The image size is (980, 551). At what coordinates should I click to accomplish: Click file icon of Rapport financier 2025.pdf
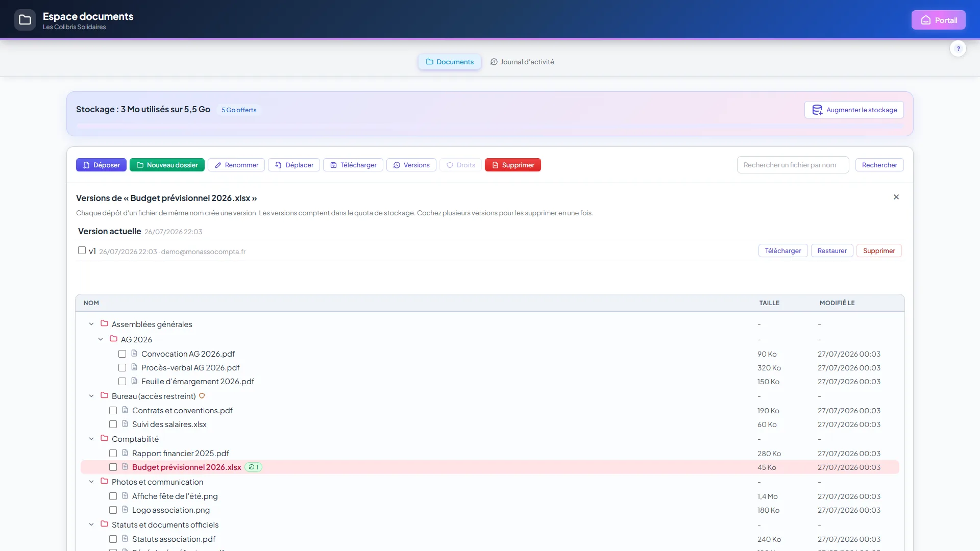(125, 453)
